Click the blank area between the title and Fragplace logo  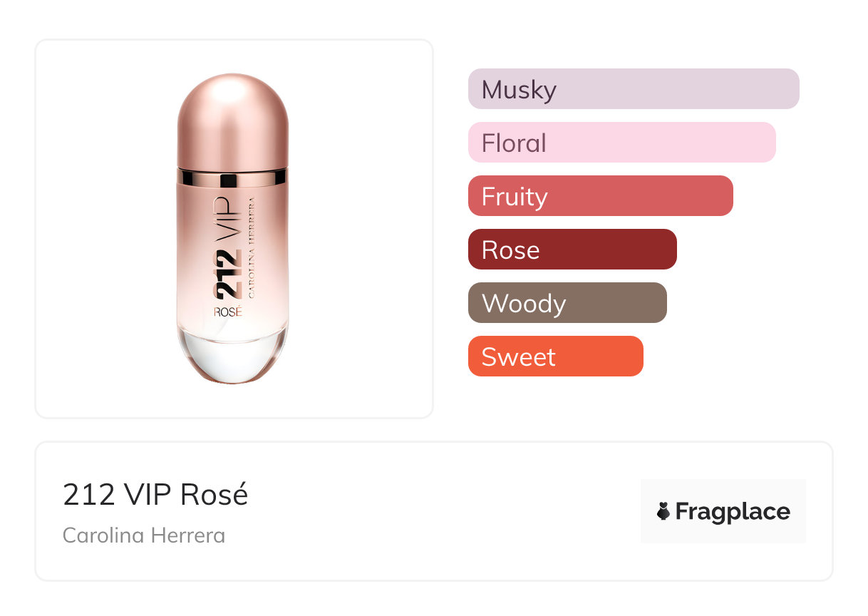coord(442,512)
